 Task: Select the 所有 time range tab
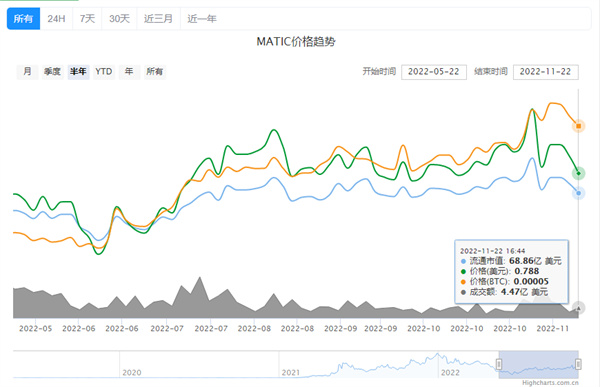[23, 18]
